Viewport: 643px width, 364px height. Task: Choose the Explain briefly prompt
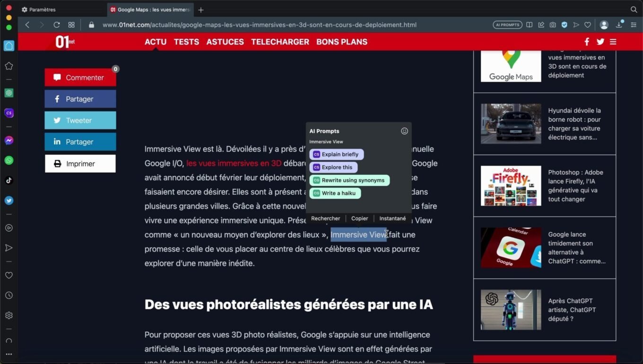pos(337,154)
